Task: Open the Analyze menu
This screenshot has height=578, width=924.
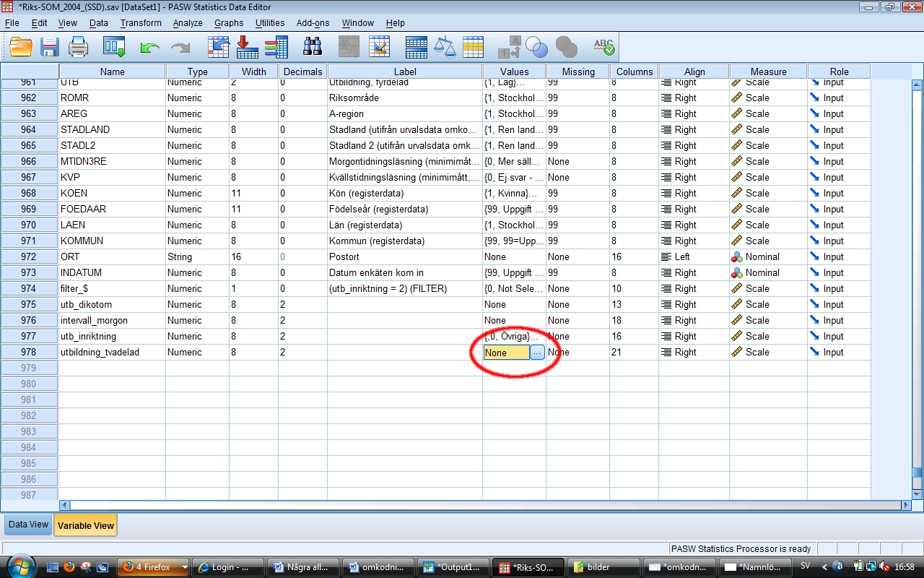Action: coord(188,23)
